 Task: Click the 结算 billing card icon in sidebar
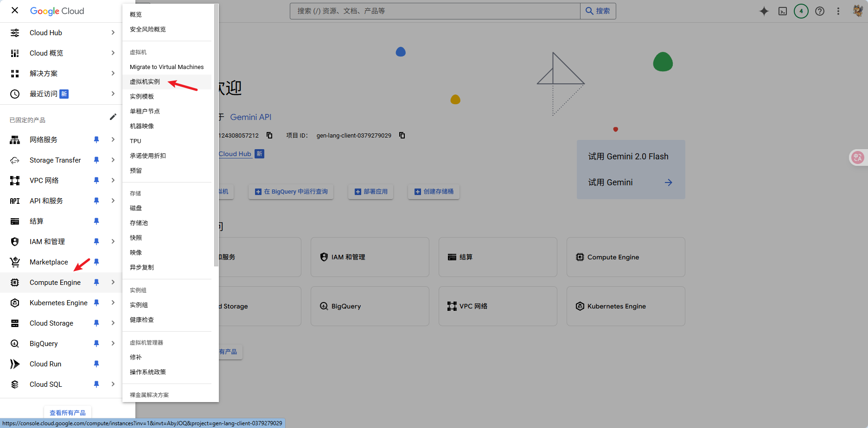tap(15, 221)
